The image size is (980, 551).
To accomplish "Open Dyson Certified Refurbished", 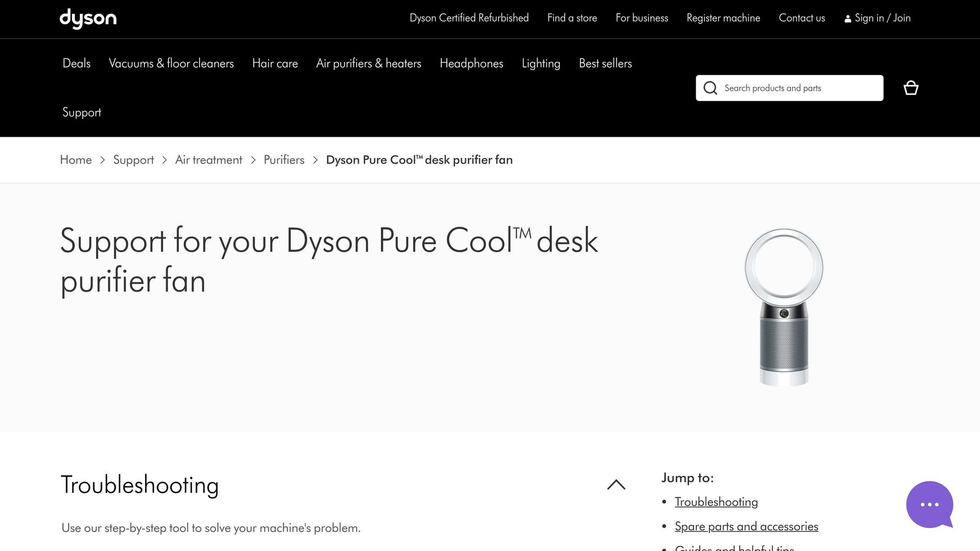I will 469,18.
